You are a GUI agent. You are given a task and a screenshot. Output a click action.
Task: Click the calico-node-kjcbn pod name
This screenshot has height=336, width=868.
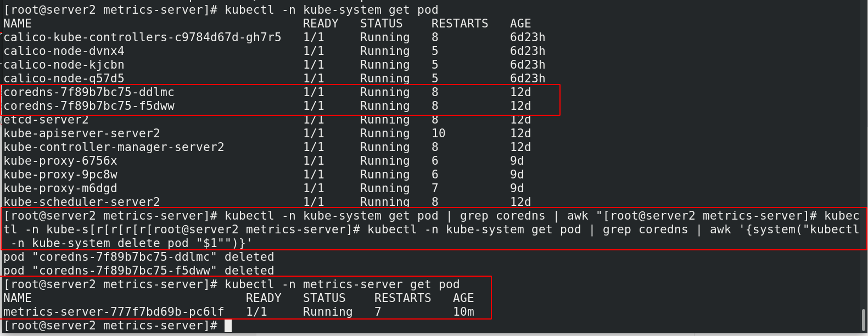pos(64,65)
